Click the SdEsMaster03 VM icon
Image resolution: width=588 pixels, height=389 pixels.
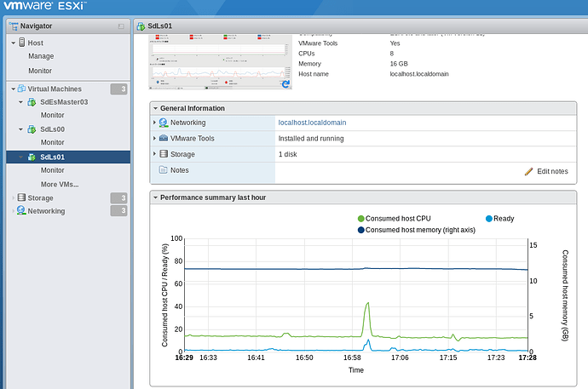(x=32, y=102)
